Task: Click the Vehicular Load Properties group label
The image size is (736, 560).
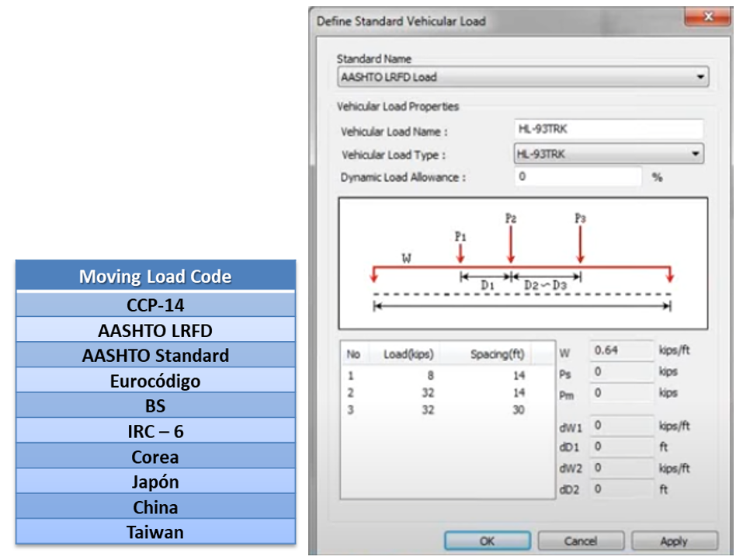Action: point(398,106)
